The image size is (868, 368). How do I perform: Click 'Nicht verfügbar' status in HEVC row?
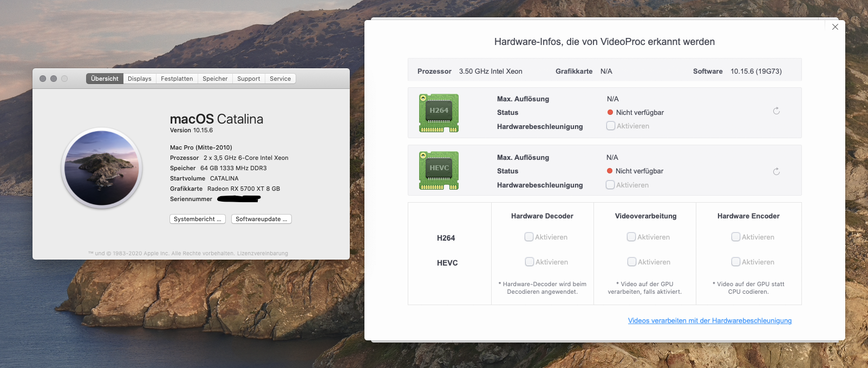639,171
